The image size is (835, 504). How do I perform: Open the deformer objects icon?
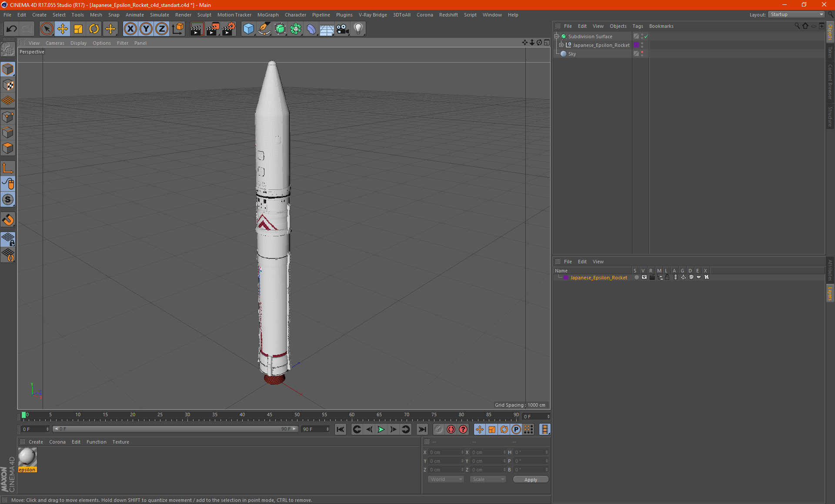click(311, 29)
